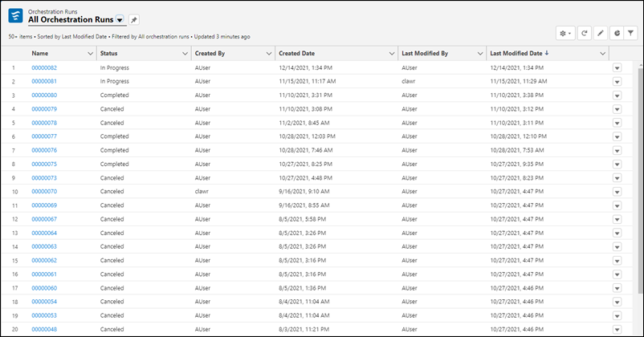
Task: Show row actions for run 00000075
Action: pyautogui.click(x=617, y=164)
